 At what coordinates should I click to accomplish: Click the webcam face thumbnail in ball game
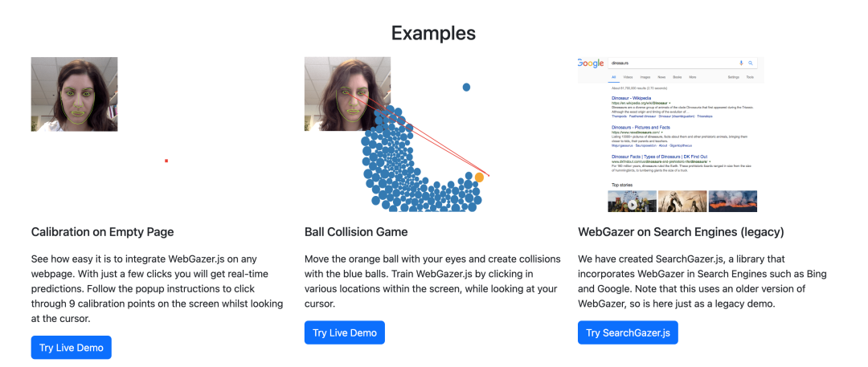tap(347, 93)
